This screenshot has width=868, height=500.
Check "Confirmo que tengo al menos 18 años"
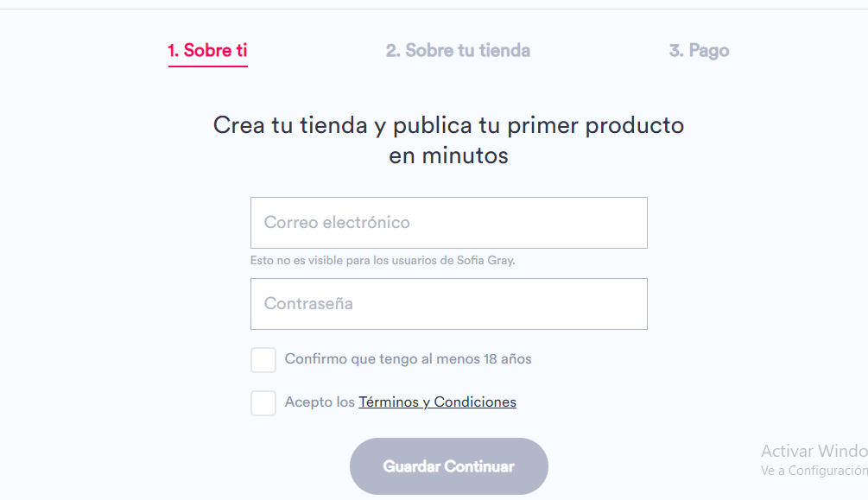point(263,359)
